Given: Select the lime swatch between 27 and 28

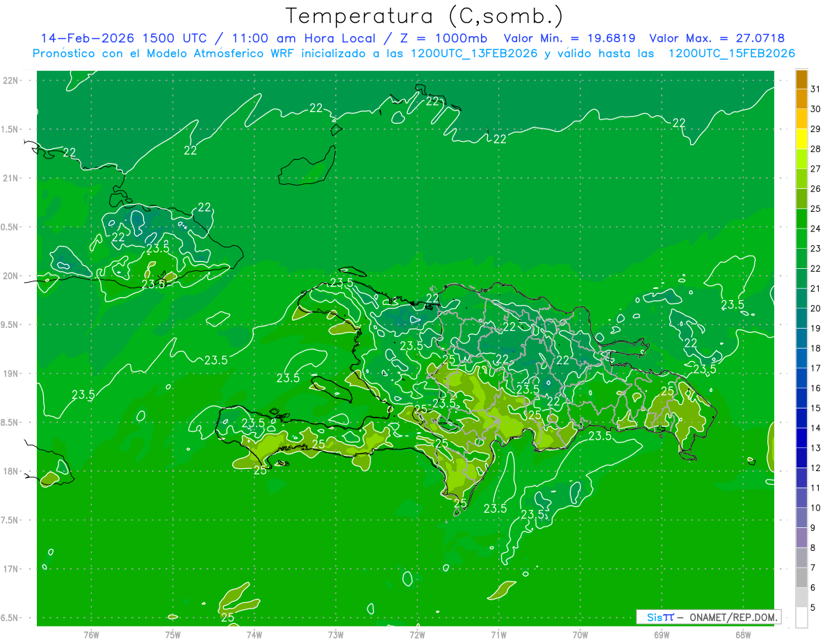Looking at the screenshot, I should pos(801,159).
